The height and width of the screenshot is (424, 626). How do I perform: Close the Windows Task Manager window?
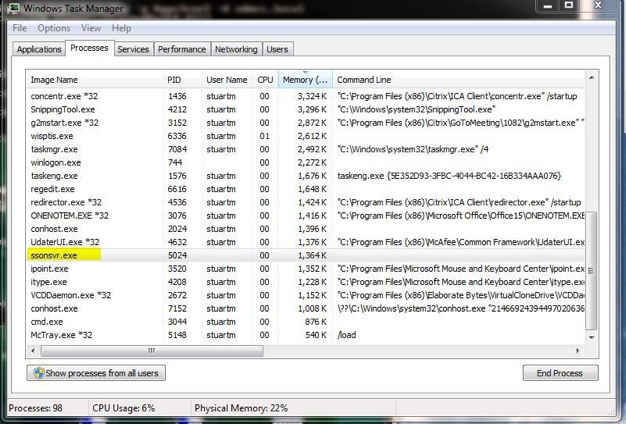click(598, 6)
